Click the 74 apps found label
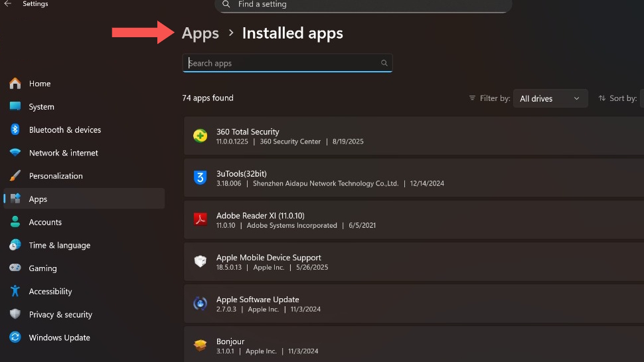The image size is (644, 362). point(208,98)
